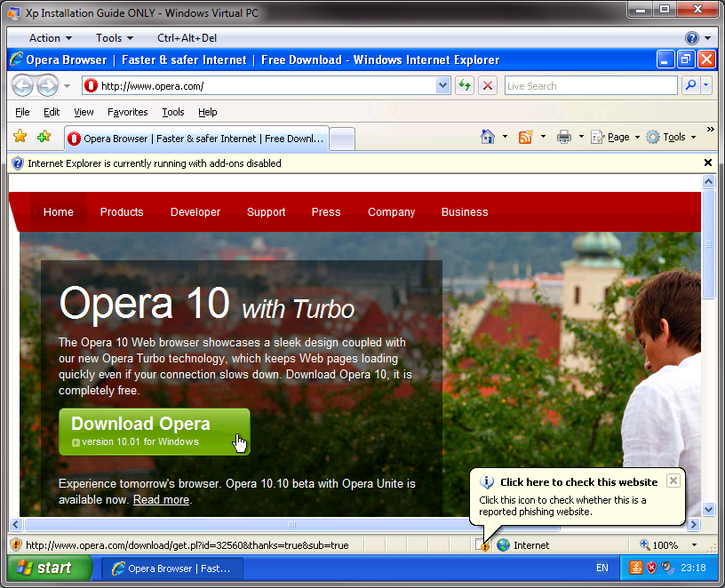This screenshot has width=725, height=588.
Task: Click the vertical scrollbar up arrow
Action: pos(708,182)
